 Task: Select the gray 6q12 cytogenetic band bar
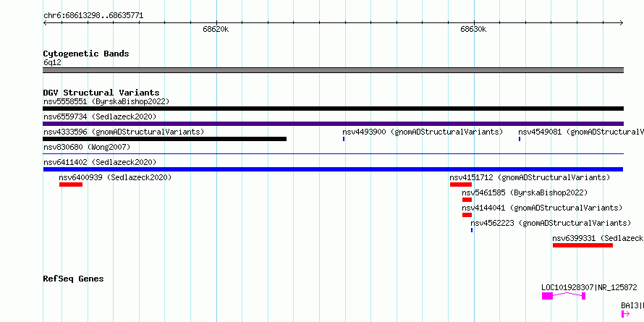click(x=333, y=70)
